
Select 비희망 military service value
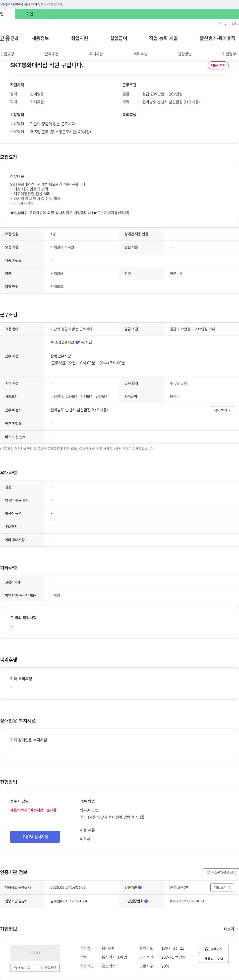[55, 595]
